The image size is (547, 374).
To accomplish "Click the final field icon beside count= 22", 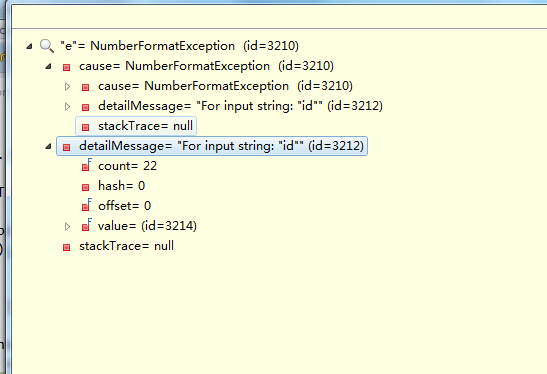I will tap(87, 165).
